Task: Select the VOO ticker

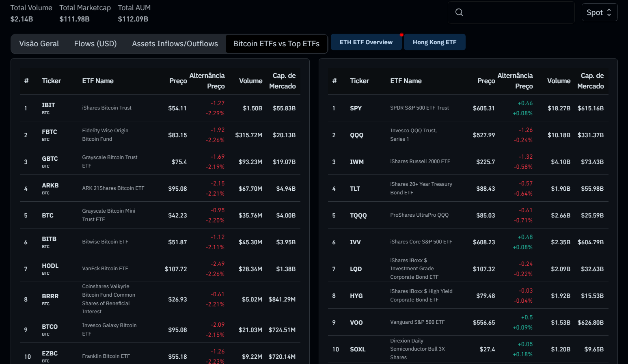Action: pyautogui.click(x=356, y=323)
